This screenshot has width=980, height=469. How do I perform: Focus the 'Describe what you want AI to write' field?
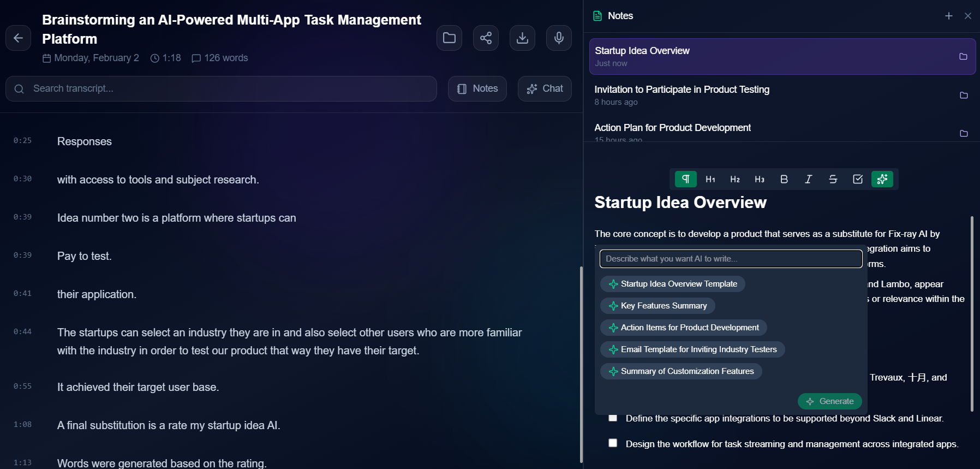point(731,259)
